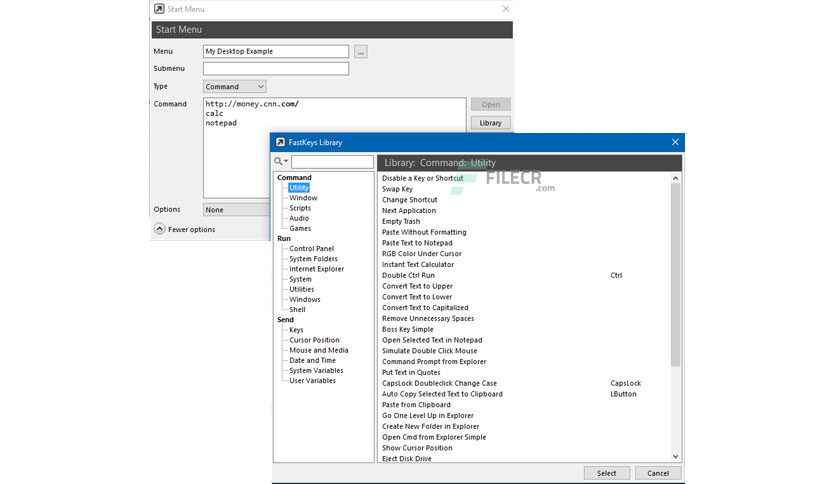836x484 pixels.
Task: Collapse options with Fewer options arrow icon
Action: 159,229
